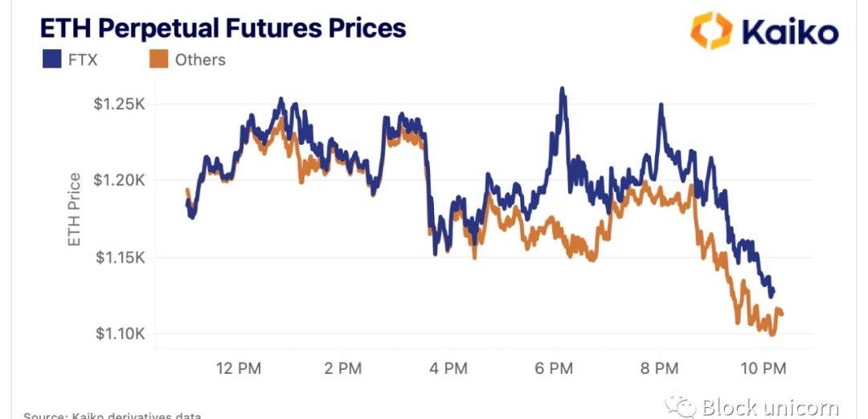Click the $1.15K y-axis label
868x419 pixels.
[119, 257]
